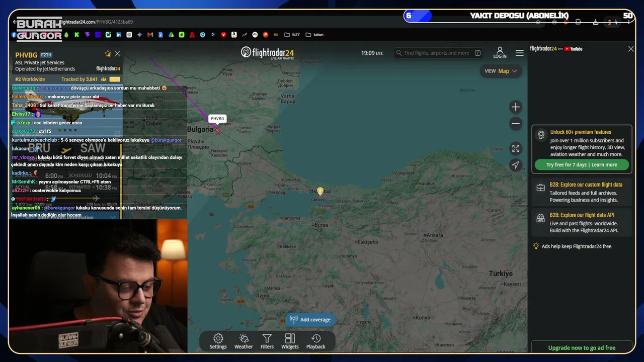Toggle favorite star for PHVBG flight

(x=108, y=54)
